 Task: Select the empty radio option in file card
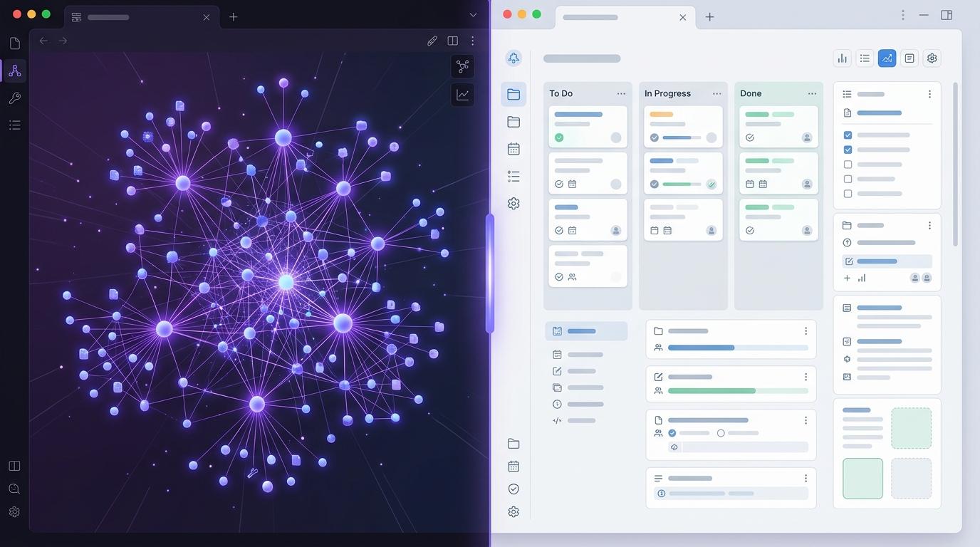tap(721, 433)
